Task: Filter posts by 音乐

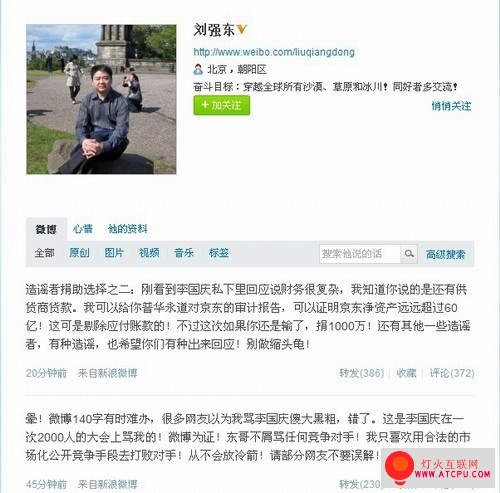Action: pos(184,253)
